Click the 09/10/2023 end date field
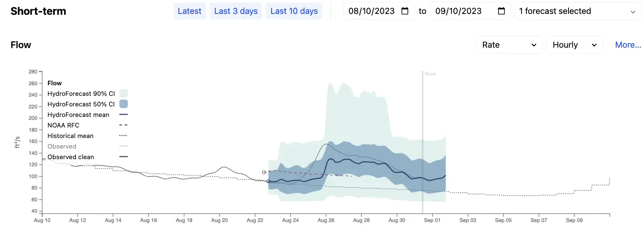Screen dimensions: 644x233 click(470, 11)
